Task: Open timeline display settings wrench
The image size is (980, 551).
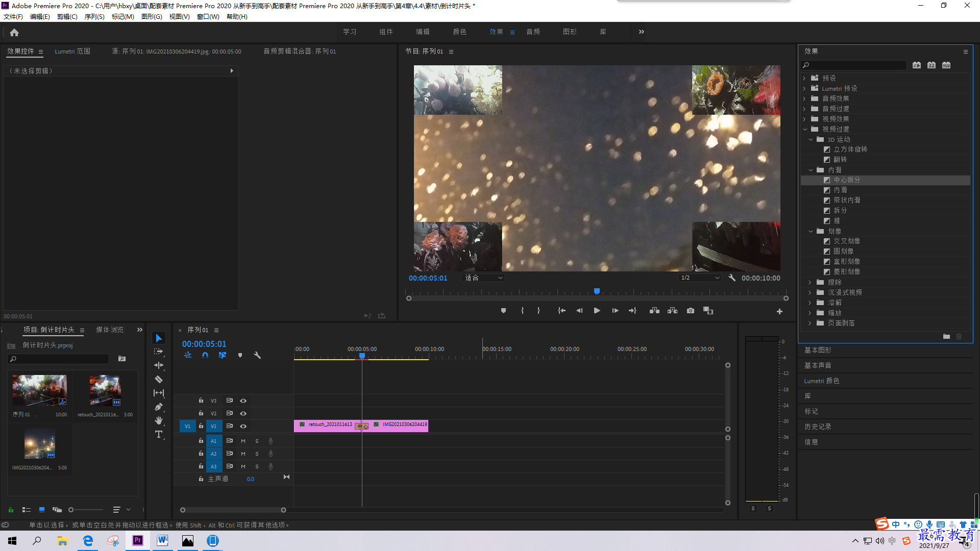Action: pyautogui.click(x=257, y=355)
